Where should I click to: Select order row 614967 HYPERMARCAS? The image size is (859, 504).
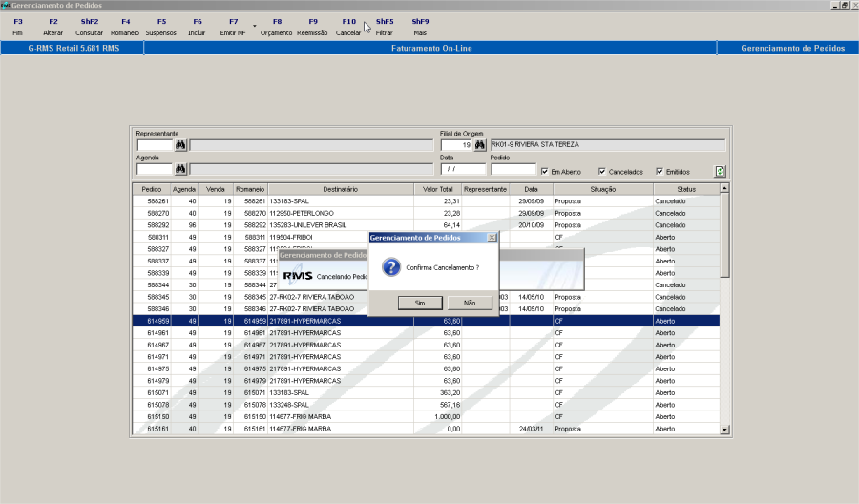click(x=426, y=346)
